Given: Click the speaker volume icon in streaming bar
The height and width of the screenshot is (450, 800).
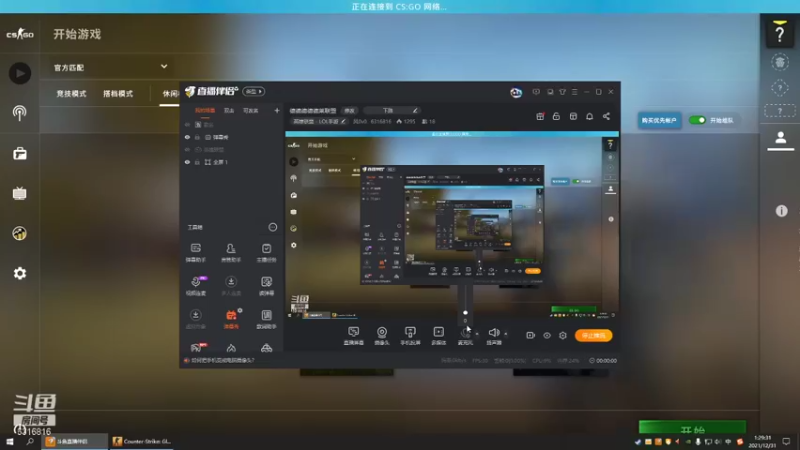Looking at the screenshot, I should [x=493, y=335].
